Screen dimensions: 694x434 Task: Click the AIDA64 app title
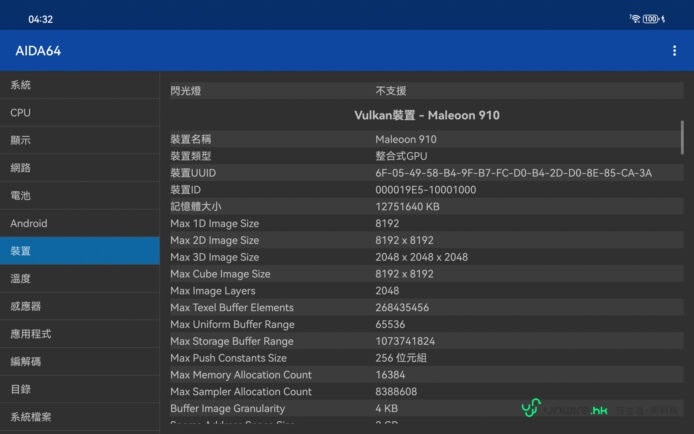tap(38, 51)
